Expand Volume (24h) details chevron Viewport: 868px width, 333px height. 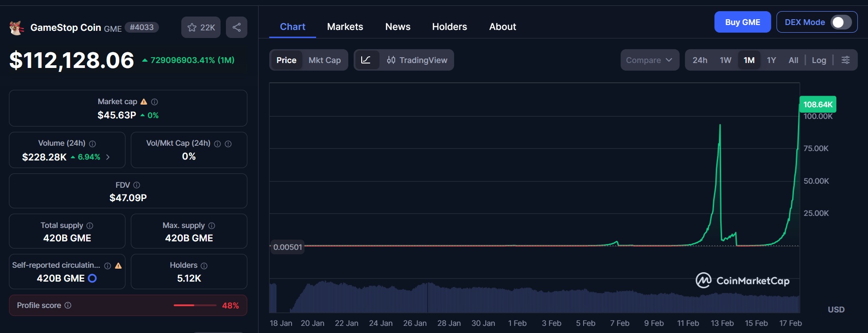pos(108,157)
